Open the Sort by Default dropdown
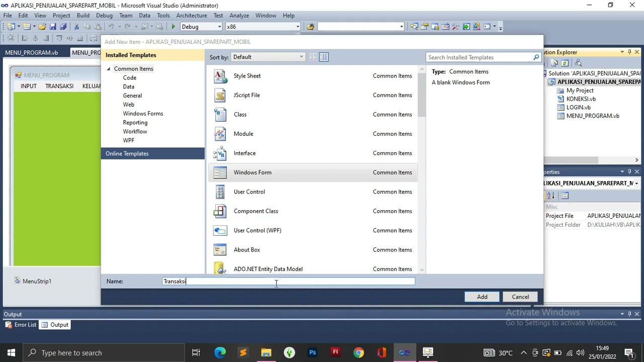Screen dimensions: 644x362 [268, 57]
